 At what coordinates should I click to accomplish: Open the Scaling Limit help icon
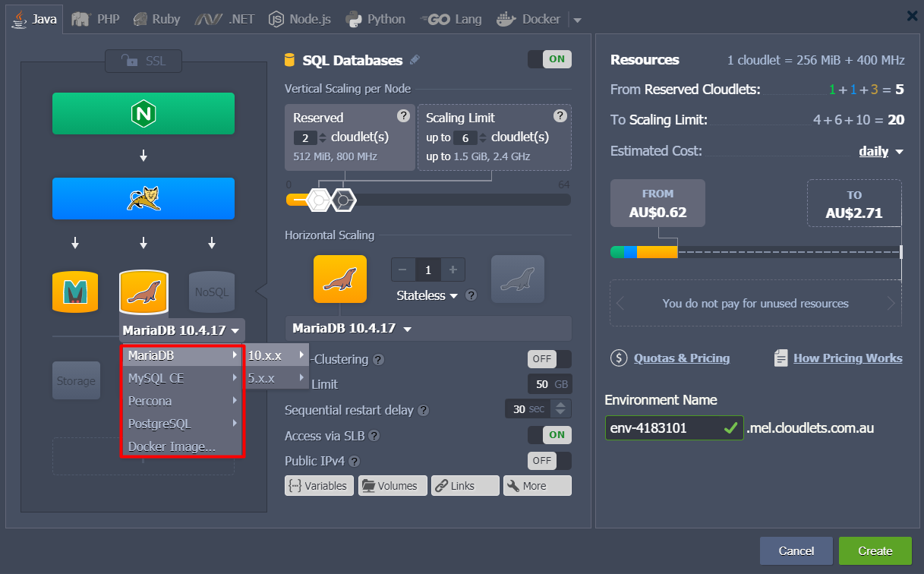pyautogui.click(x=560, y=116)
